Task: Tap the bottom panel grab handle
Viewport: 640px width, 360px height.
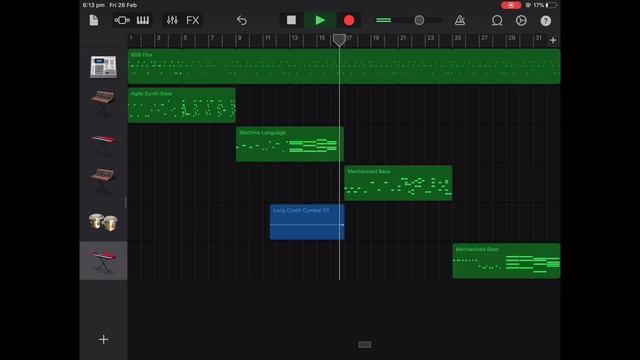Action: tap(364, 345)
